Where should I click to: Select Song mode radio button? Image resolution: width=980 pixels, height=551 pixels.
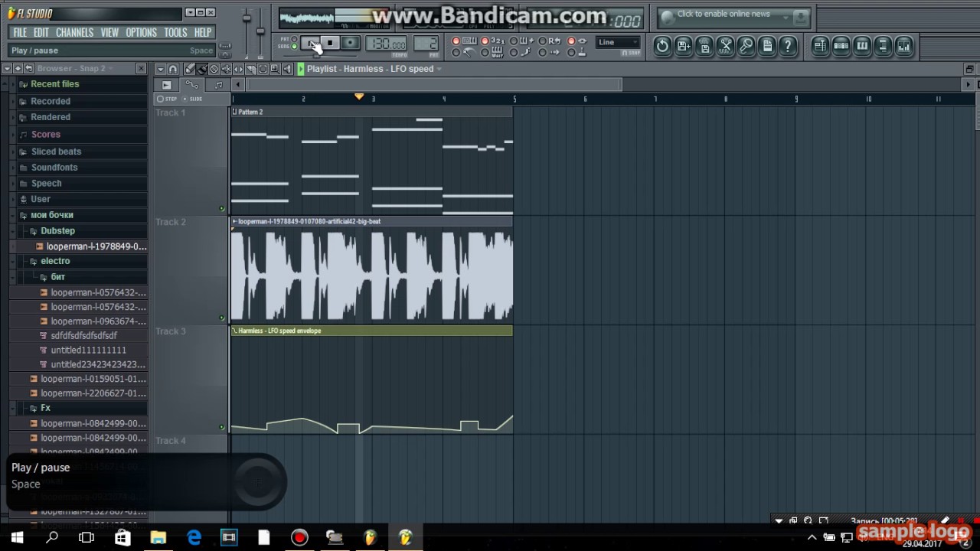294,47
